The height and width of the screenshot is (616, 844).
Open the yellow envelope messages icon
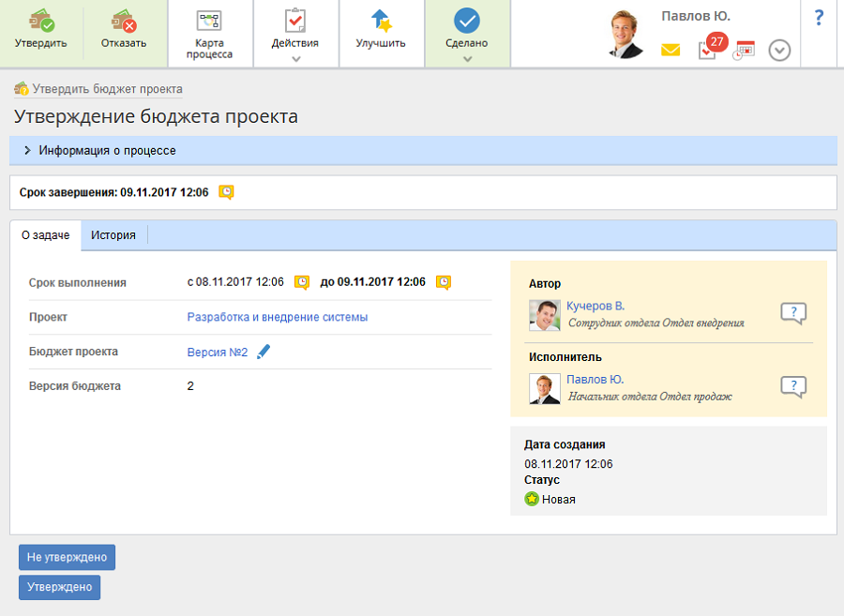point(671,50)
